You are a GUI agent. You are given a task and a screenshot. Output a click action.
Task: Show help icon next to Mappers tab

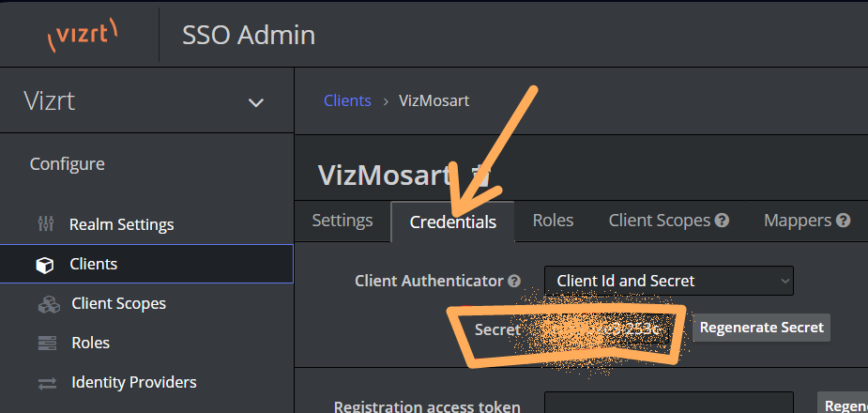point(843,221)
